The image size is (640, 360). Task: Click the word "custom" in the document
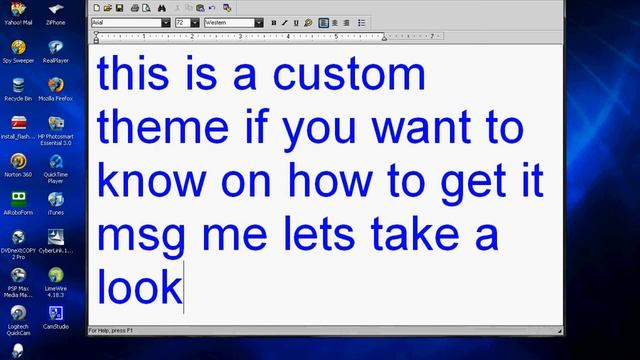tap(349, 75)
